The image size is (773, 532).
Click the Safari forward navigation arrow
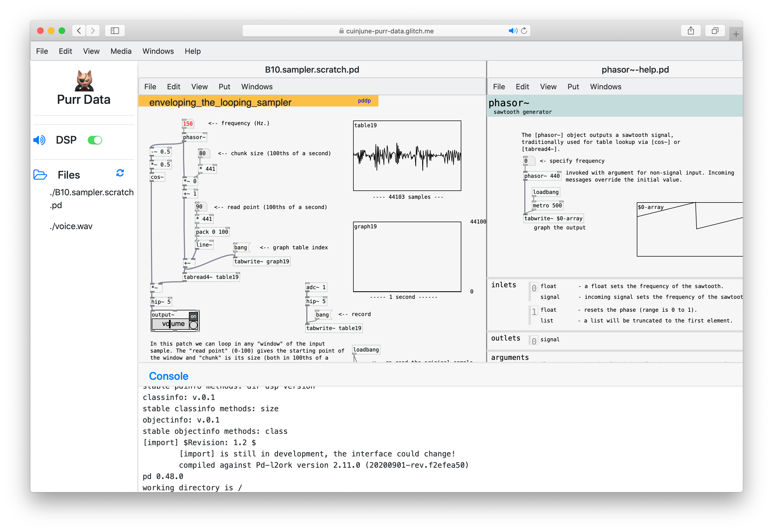tap(93, 31)
